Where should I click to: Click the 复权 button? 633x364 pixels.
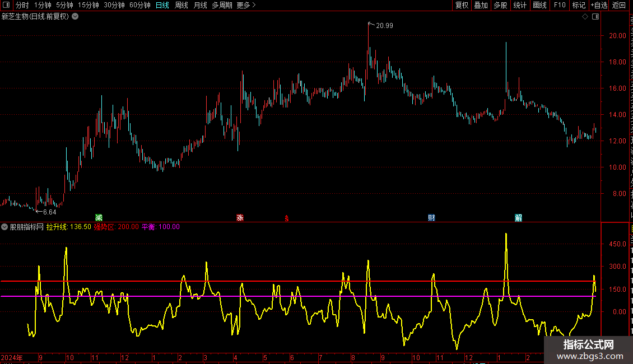[462, 5]
